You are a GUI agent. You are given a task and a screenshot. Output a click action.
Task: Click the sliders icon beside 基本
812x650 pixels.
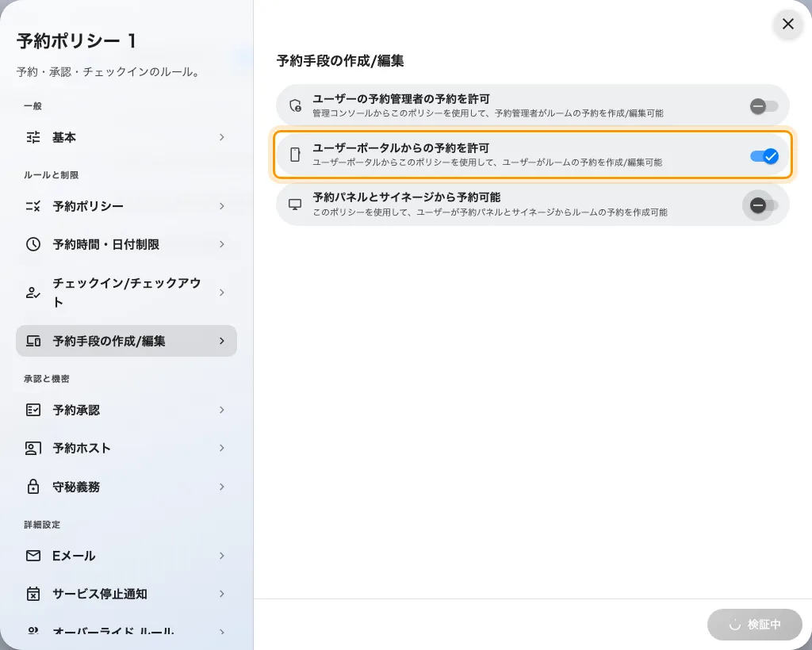click(33, 137)
